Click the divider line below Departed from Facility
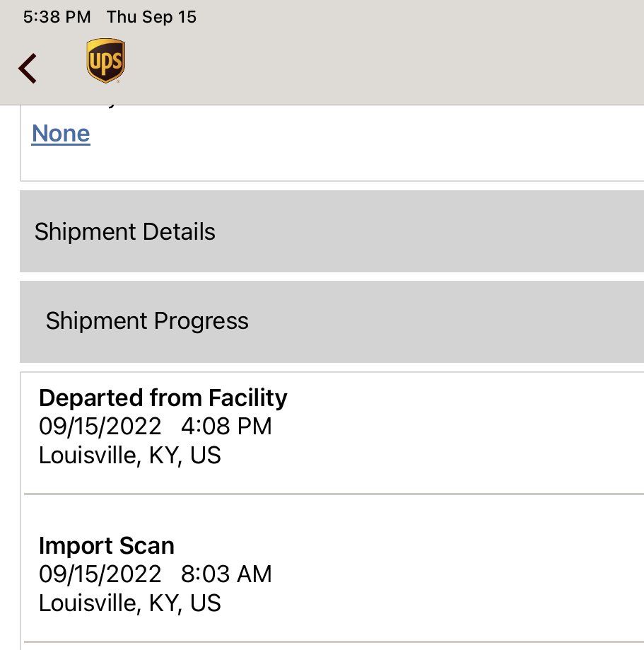Screen dimensions: 644x650 click(334, 494)
